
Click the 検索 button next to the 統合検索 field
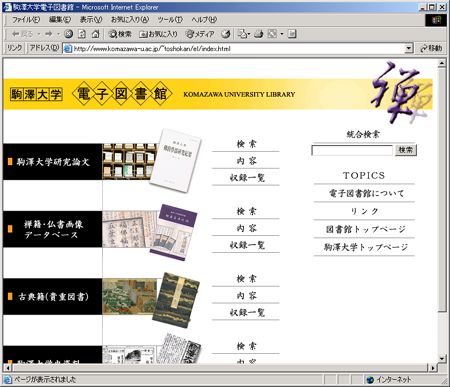[406, 150]
